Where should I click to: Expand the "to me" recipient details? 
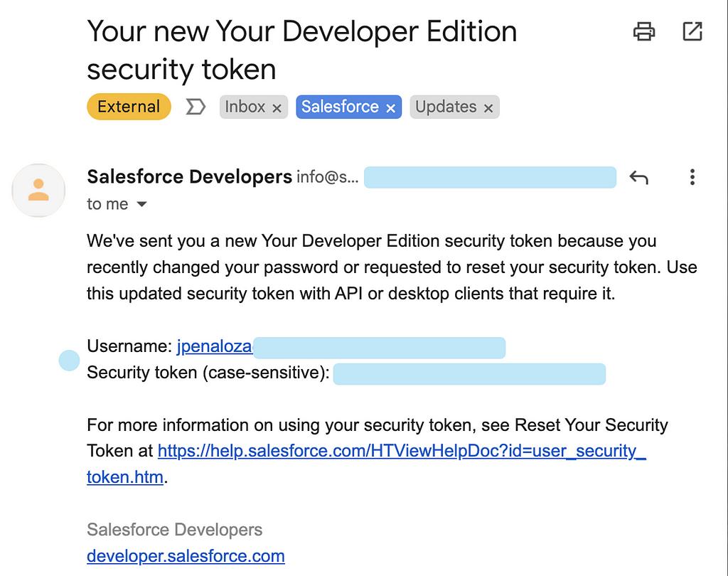tap(141, 205)
